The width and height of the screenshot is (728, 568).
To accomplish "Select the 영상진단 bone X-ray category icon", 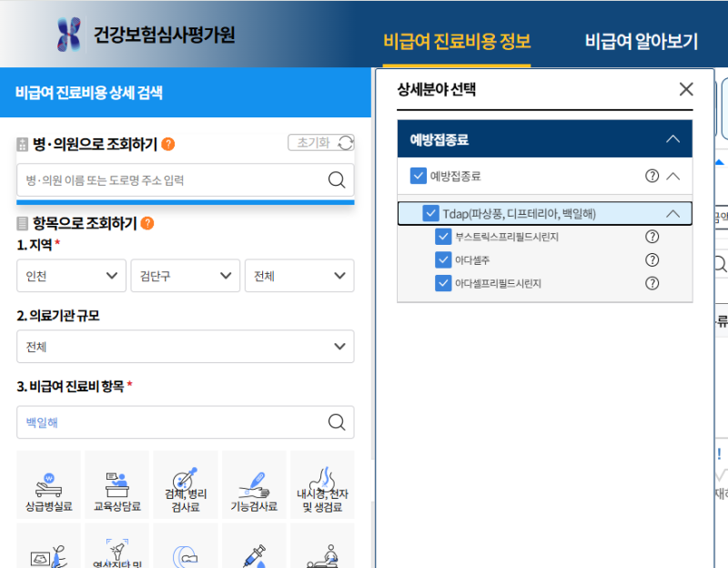I will (117, 548).
